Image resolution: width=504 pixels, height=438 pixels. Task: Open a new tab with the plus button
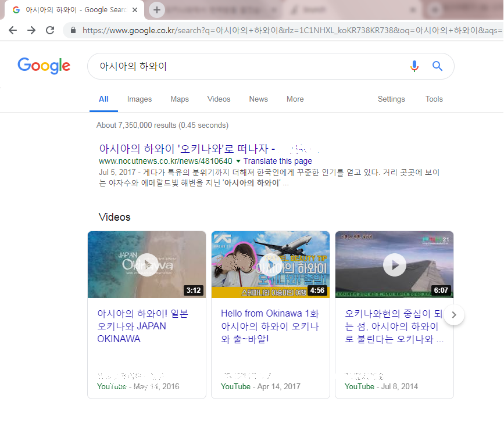click(156, 10)
